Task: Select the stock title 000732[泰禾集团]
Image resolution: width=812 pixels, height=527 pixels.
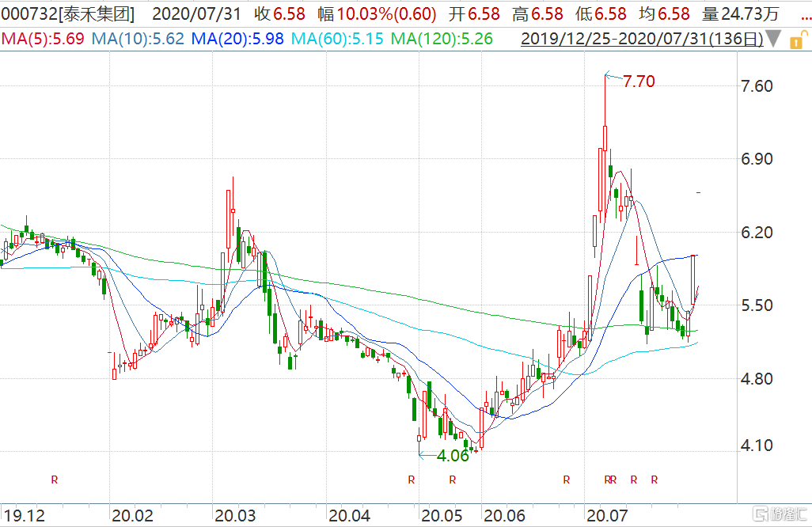Action: 67,14
